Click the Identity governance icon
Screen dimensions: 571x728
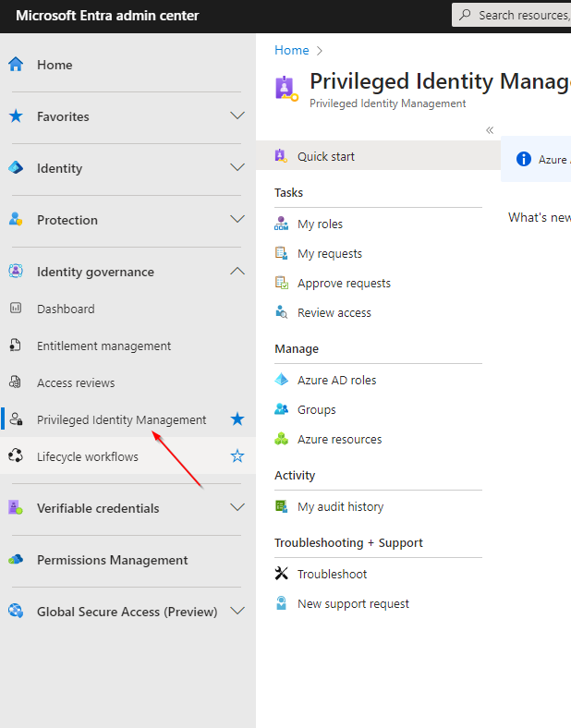[16, 271]
